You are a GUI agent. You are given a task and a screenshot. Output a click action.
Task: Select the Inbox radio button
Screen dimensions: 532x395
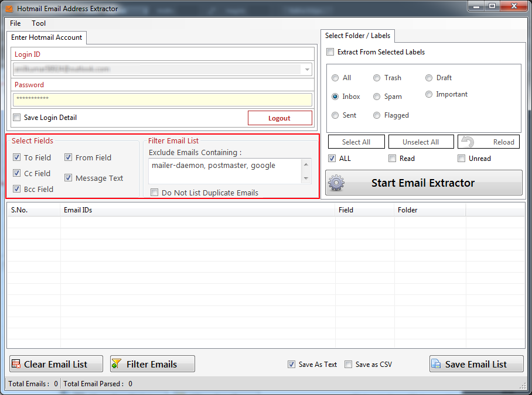click(335, 97)
